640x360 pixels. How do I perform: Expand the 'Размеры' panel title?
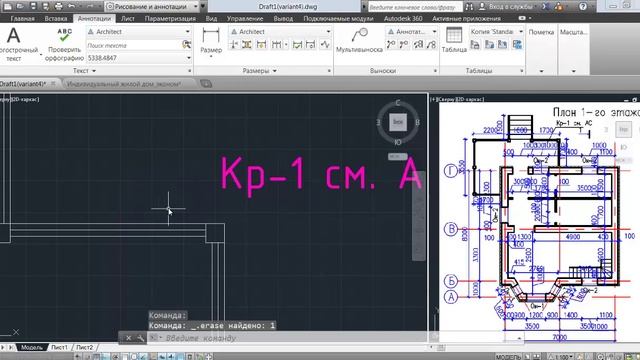tap(260, 71)
